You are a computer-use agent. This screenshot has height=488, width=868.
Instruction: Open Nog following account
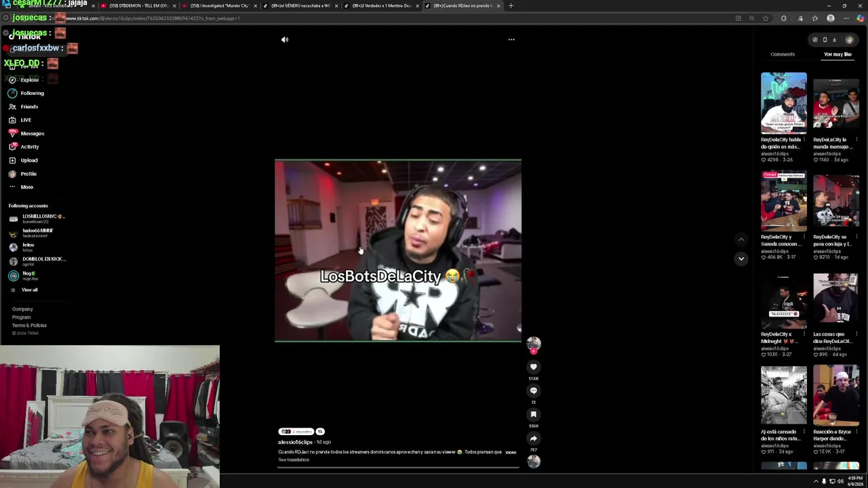point(23,275)
